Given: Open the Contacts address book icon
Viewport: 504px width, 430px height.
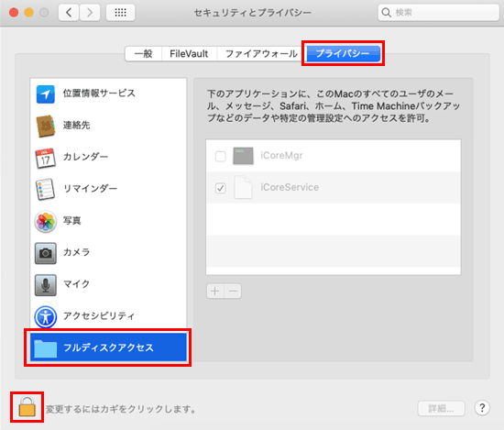Looking at the screenshot, I should tap(45, 126).
